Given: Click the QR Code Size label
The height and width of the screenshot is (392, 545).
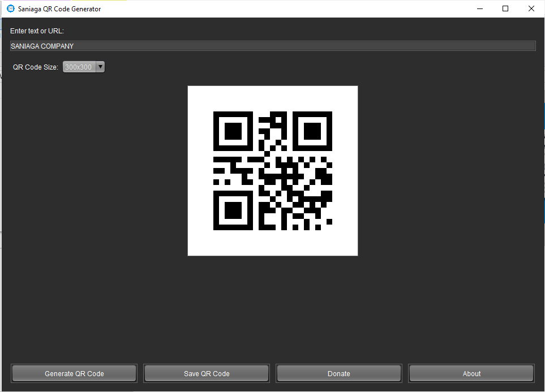Looking at the screenshot, I should pos(36,67).
